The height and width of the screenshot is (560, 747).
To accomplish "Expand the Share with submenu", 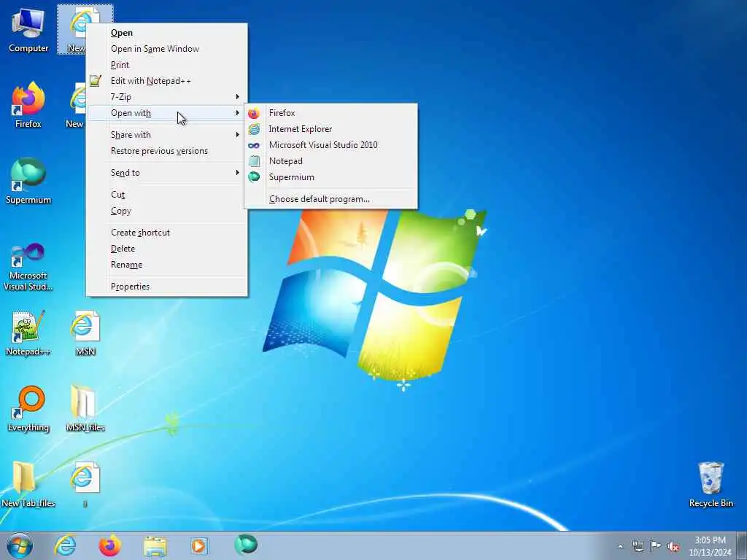I will (167, 135).
